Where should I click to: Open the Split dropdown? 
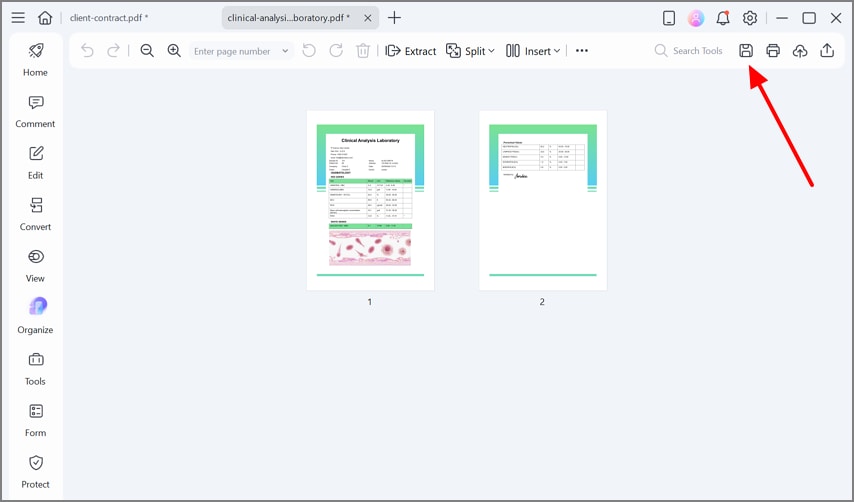tap(471, 51)
